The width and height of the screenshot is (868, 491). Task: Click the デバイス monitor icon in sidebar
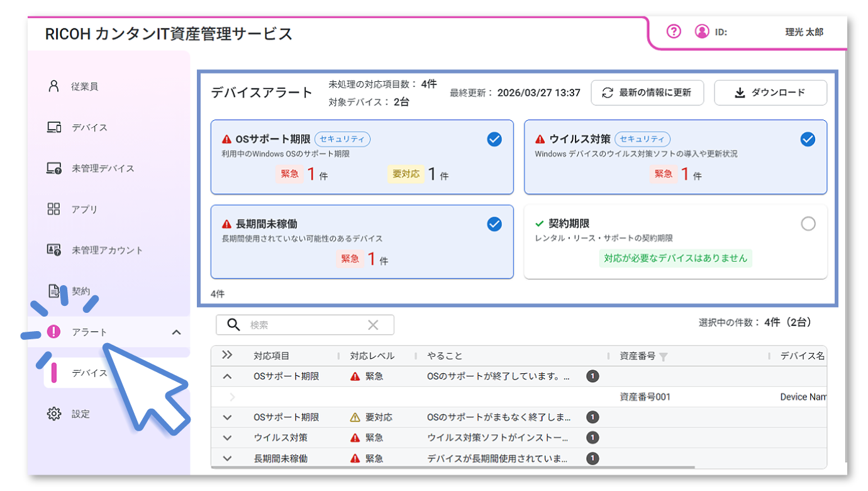(x=54, y=127)
